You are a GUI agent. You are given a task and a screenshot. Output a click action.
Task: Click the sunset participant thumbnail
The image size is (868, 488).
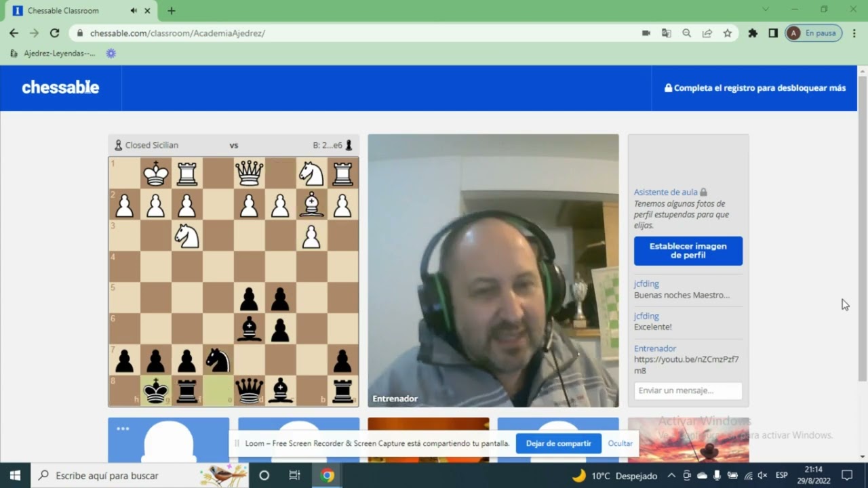click(688, 441)
